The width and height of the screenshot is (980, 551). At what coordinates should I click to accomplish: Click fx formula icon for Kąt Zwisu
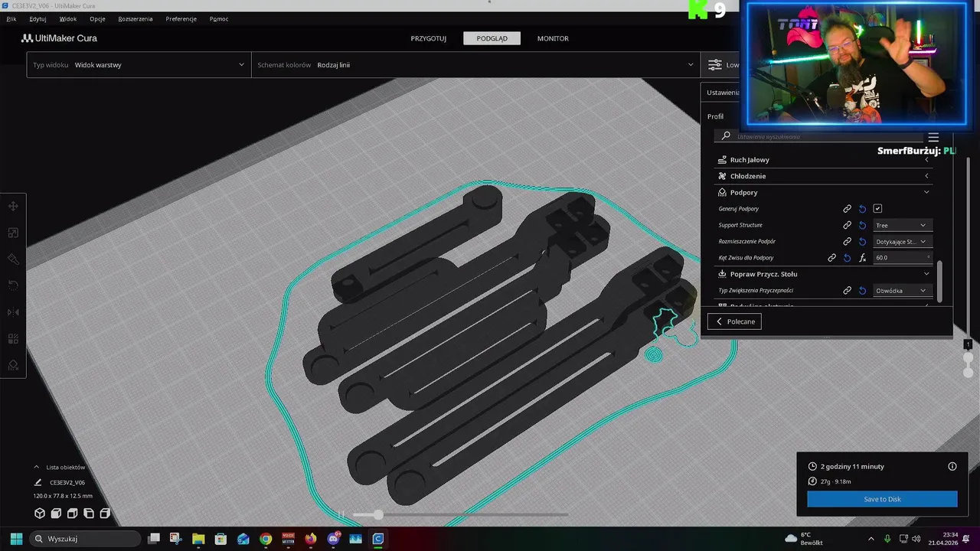[862, 258]
